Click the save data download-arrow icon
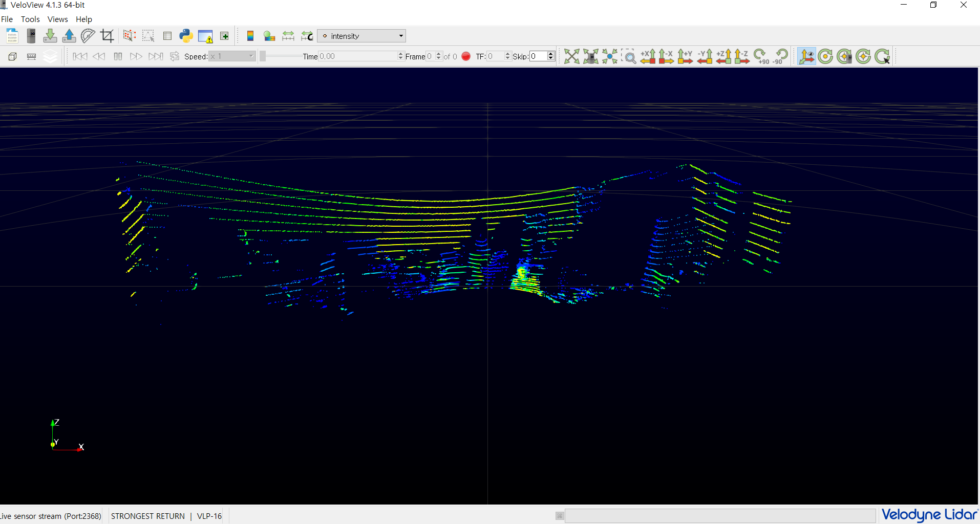980x524 pixels. click(x=50, y=36)
